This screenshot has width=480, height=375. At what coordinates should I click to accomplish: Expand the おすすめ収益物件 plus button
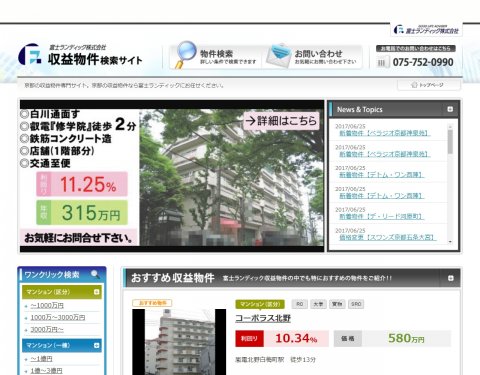(451, 278)
